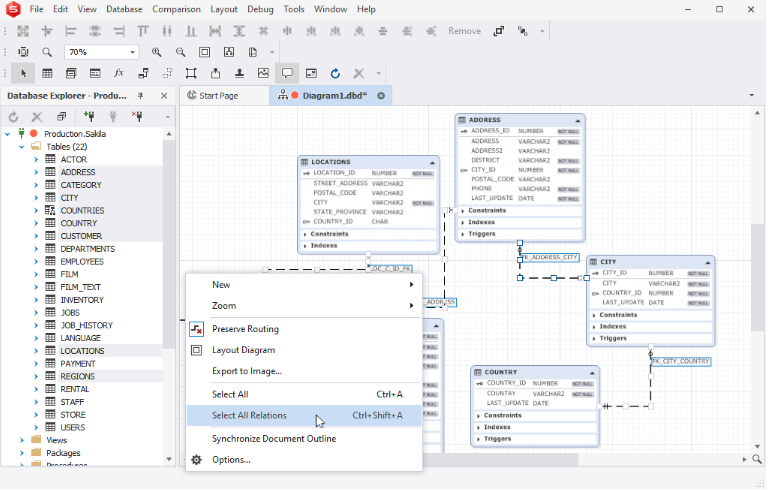Expand Triggers section of ADDRESS table
Image resolution: width=769 pixels, height=490 pixels.
463,234
